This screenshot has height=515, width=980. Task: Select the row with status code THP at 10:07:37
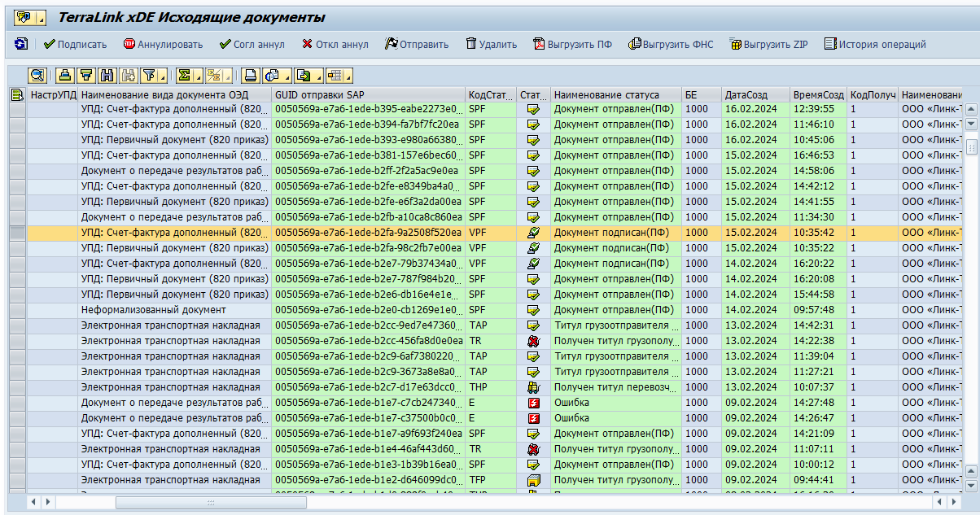coord(17,387)
